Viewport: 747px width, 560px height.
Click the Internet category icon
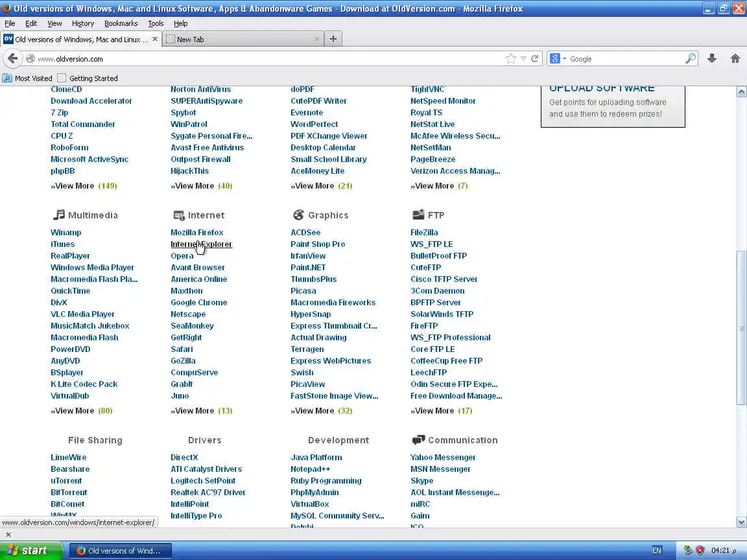pyautogui.click(x=179, y=215)
